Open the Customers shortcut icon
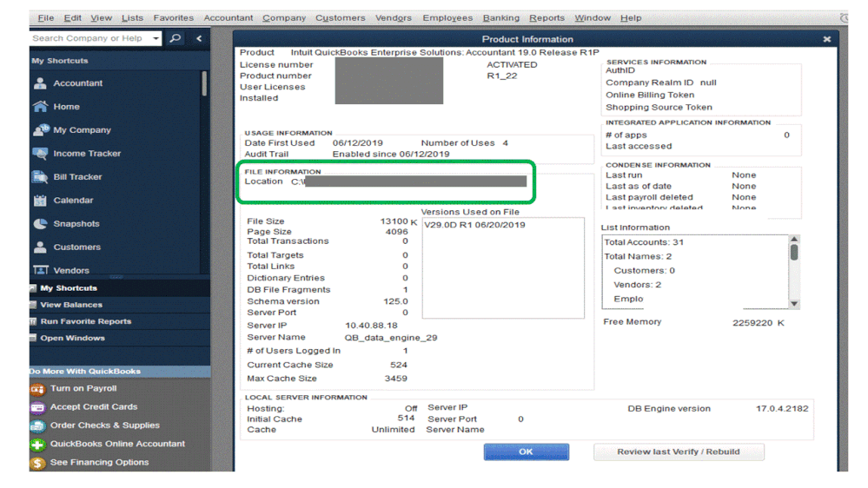The height and width of the screenshot is (488, 868). (40, 247)
